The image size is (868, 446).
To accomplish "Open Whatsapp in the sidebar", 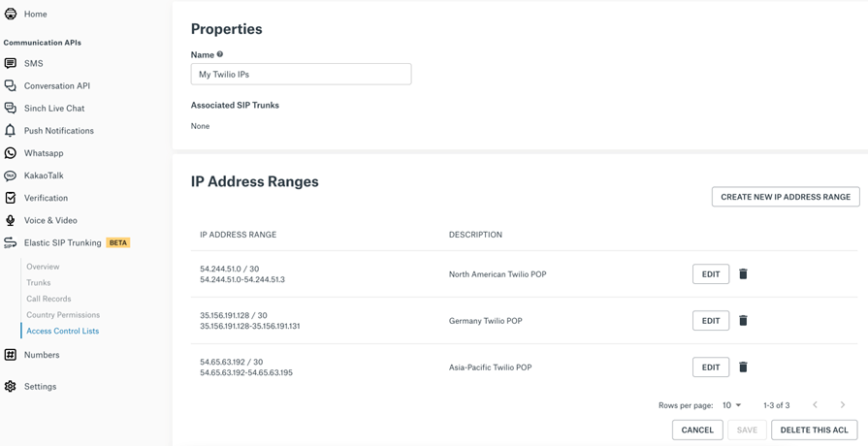I will tap(44, 153).
